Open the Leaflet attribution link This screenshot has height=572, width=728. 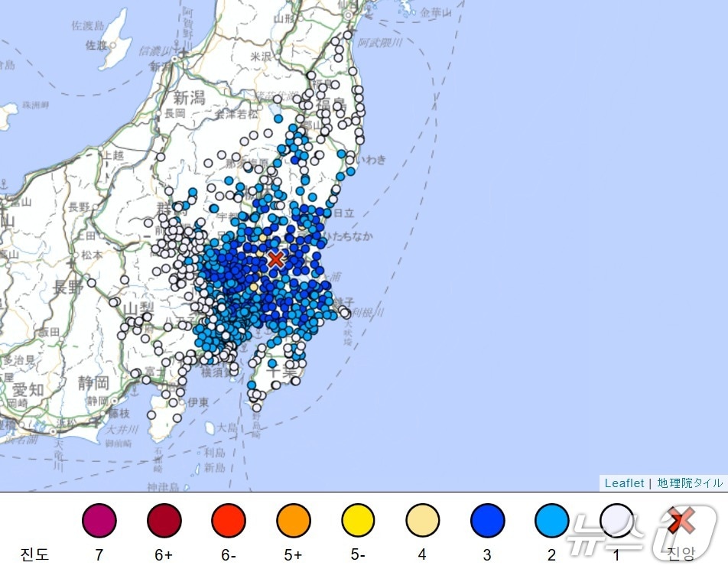click(x=624, y=483)
